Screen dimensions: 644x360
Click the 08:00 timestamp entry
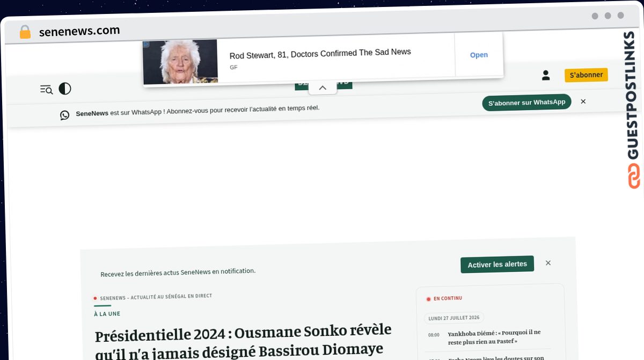tap(434, 335)
